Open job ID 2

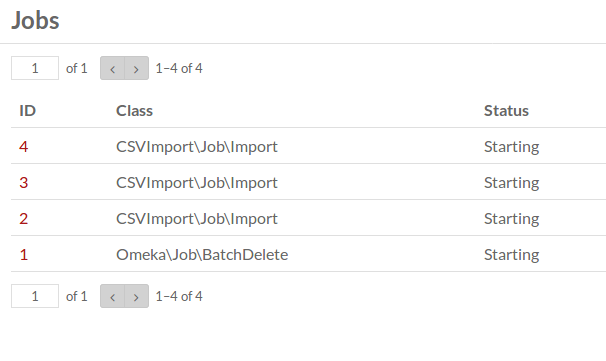click(24, 219)
